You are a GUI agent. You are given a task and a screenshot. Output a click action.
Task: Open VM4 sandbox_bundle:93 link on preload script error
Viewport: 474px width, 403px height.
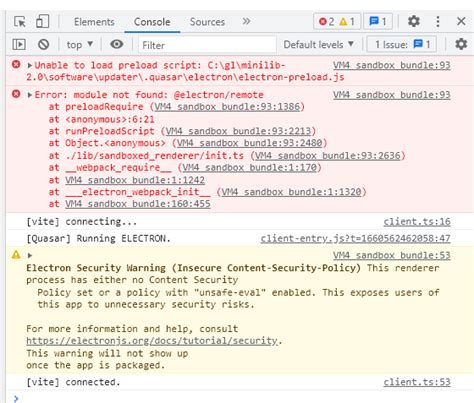pyautogui.click(x=392, y=65)
